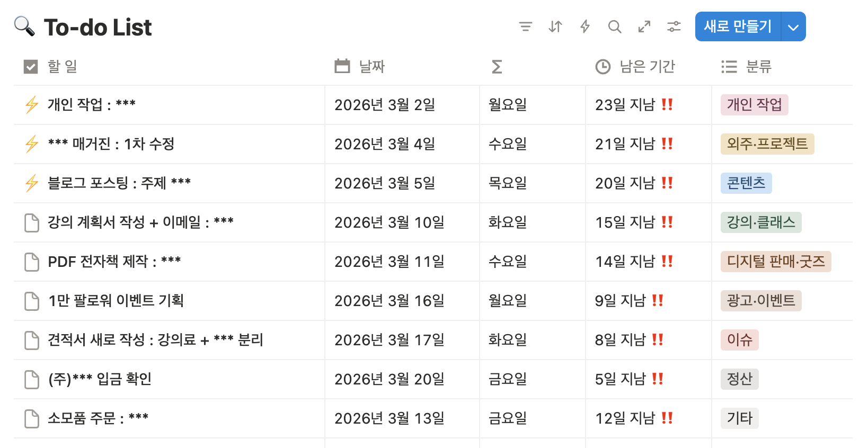Click the calendar icon in the 날짜 column header
868x448 pixels.
pyautogui.click(x=342, y=66)
